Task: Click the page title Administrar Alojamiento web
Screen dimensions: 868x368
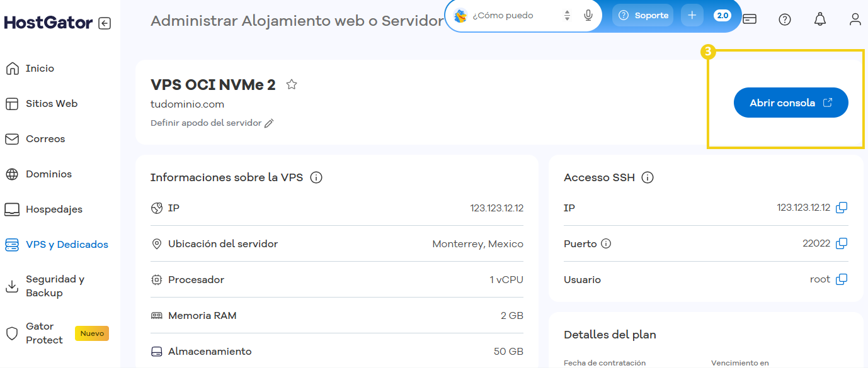Action: 297,21
